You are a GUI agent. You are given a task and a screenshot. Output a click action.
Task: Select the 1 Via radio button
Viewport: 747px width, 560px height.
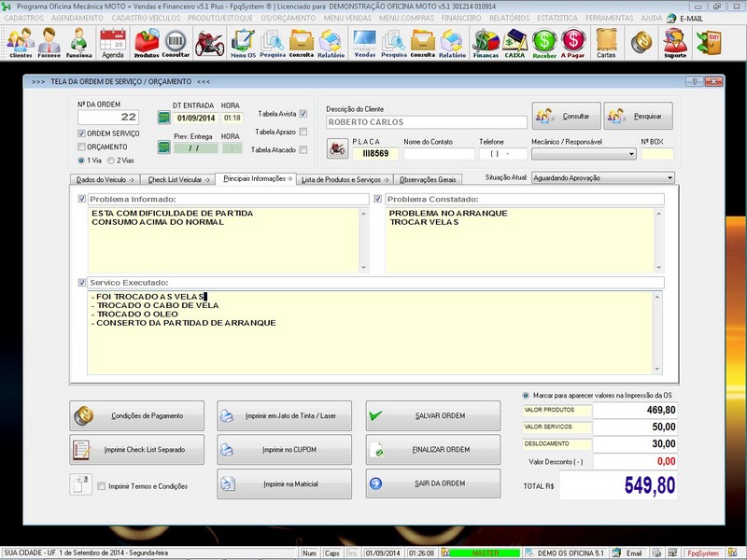81,161
